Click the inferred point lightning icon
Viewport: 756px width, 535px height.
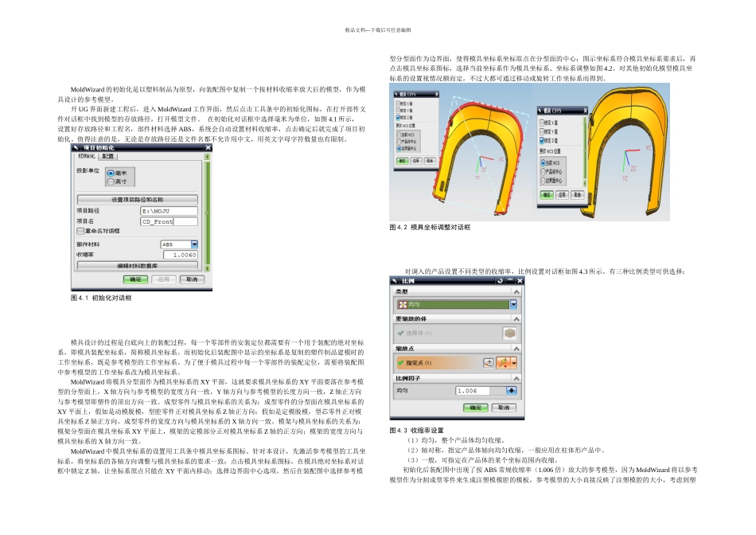click(x=504, y=363)
